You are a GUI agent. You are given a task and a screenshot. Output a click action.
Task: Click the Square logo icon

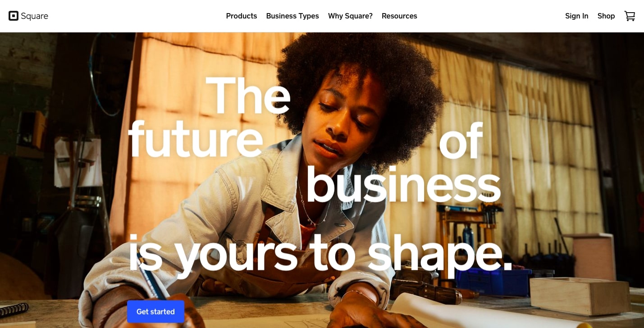pyautogui.click(x=14, y=16)
